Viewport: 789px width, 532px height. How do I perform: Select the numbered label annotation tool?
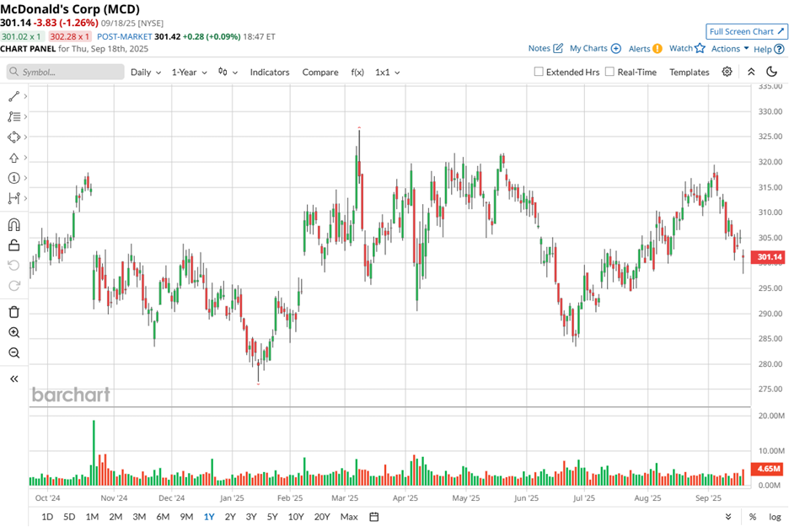click(13, 178)
